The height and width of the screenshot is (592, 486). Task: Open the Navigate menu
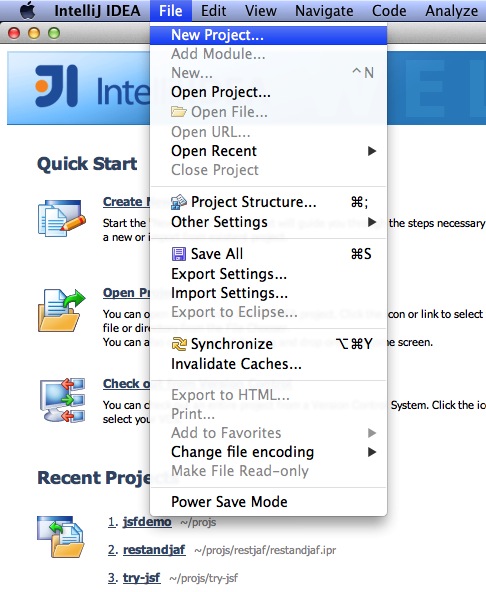pos(324,11)
